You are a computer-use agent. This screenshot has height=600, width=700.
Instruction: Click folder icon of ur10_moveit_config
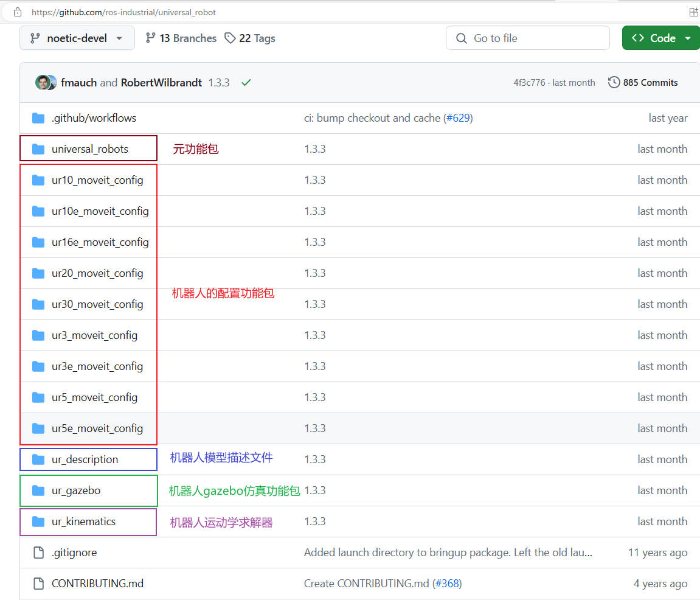click(38, 180)
